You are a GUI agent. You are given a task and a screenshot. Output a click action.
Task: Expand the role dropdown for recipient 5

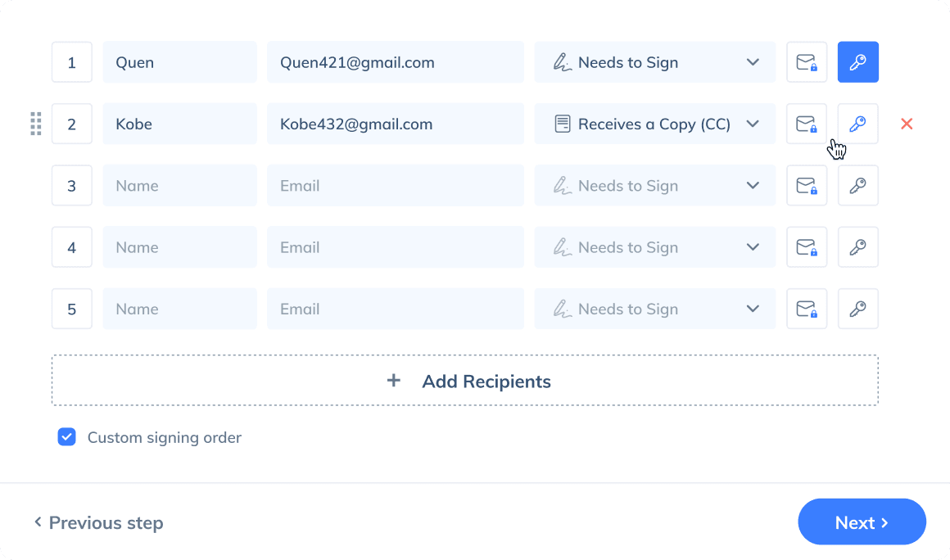point(654,309)
